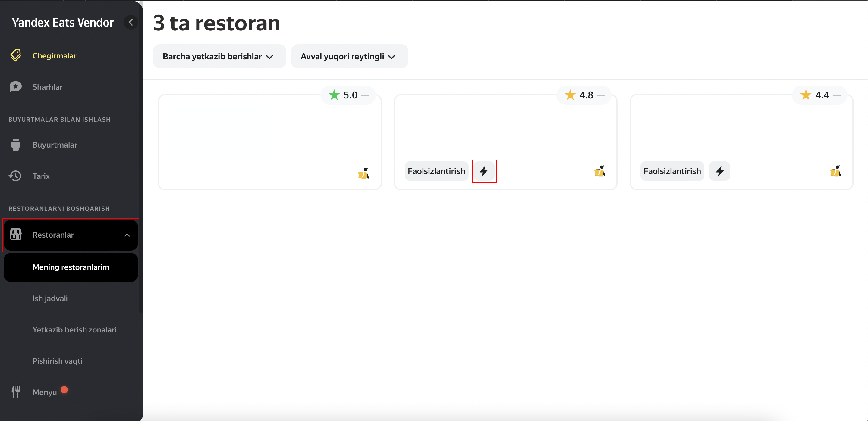Click Faolsizlantirish on the 4.4 restaurant
868x421 pixels.
click(672, 171)
